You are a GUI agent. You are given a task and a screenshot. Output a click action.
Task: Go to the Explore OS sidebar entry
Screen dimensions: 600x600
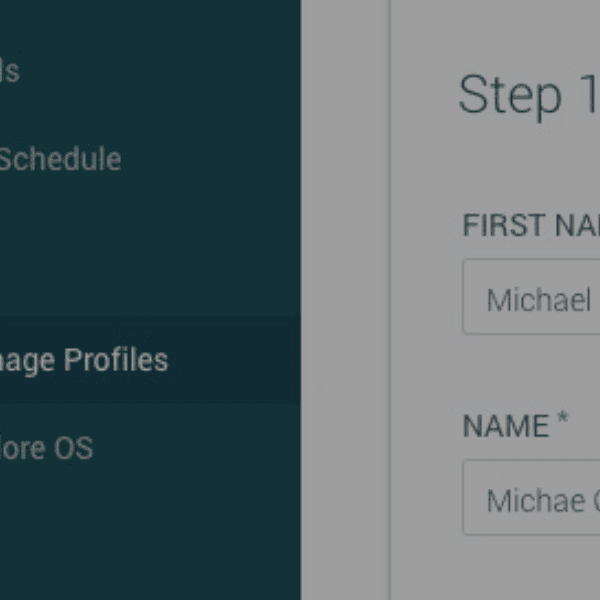(46, 447)
